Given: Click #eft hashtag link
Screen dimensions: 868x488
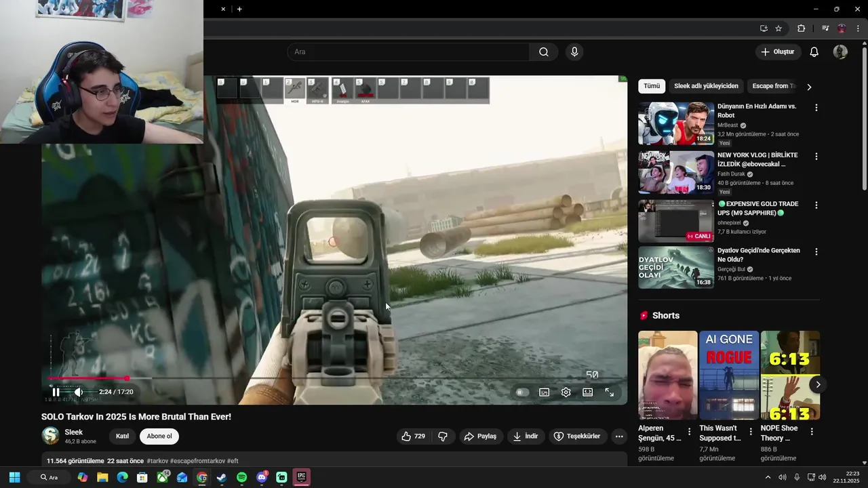Looking at the screenshot, I should [x=233, y=461].
